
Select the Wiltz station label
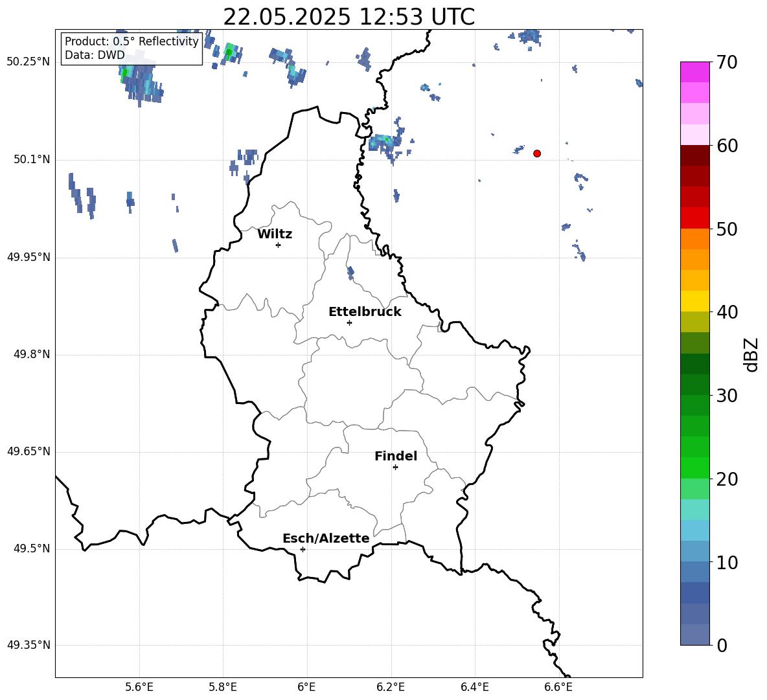(x=275, y=234)
